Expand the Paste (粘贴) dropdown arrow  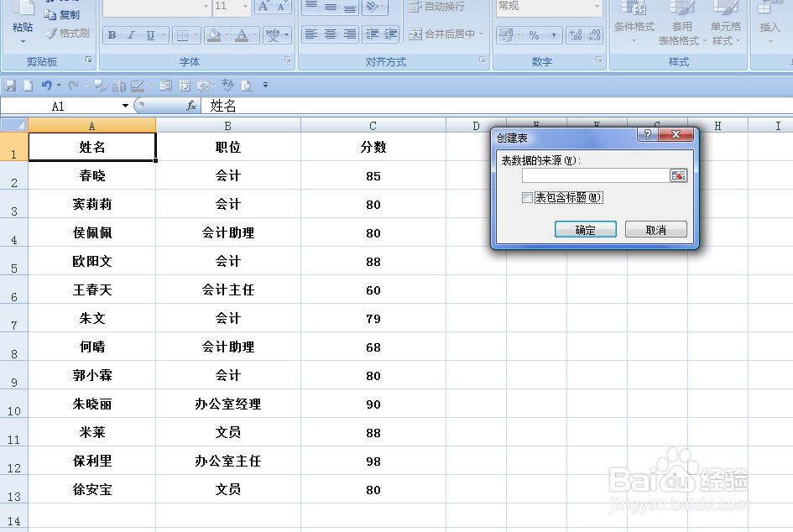pos(23,41)
